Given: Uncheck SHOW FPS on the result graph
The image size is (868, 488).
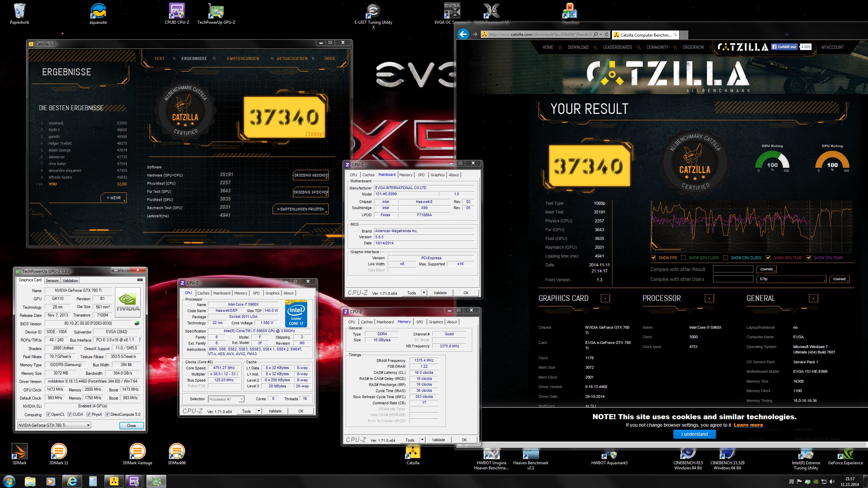Looking at the screenshot, I should tap(653, 258).
